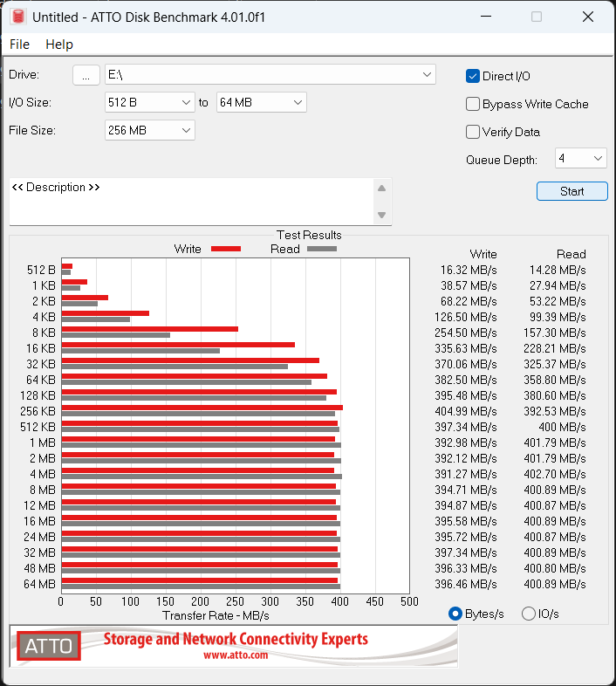The width and height of the screenshot is (616, 686).
Task: Enable Bypass Write Cache option
Action: tap(473, 104)
